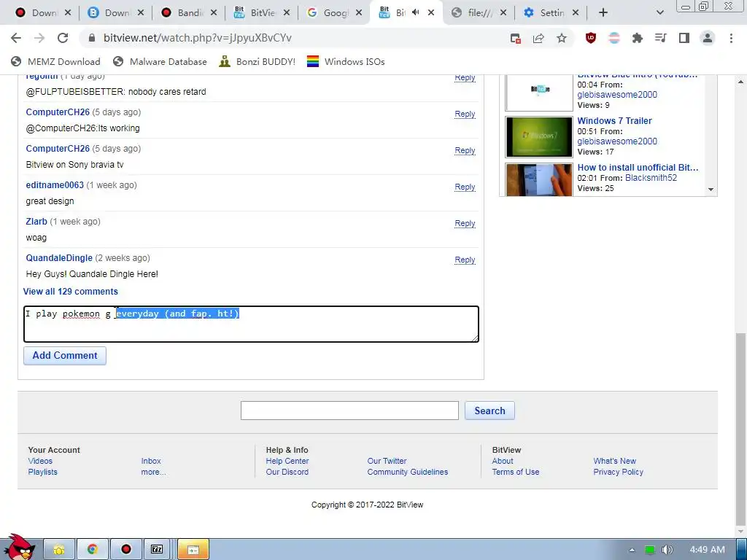Open the share page icon in address bar

coord(538,38)
